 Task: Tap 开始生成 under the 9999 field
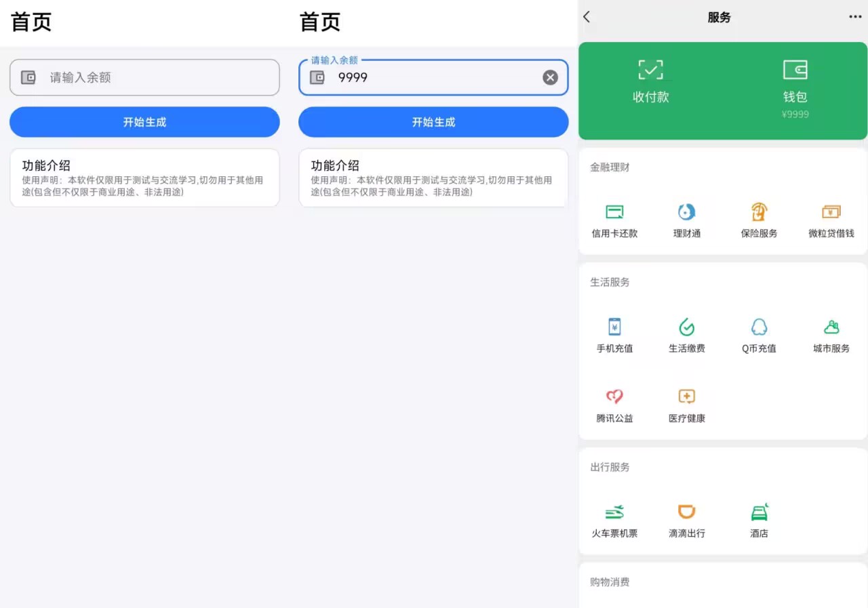pos(433,122)
